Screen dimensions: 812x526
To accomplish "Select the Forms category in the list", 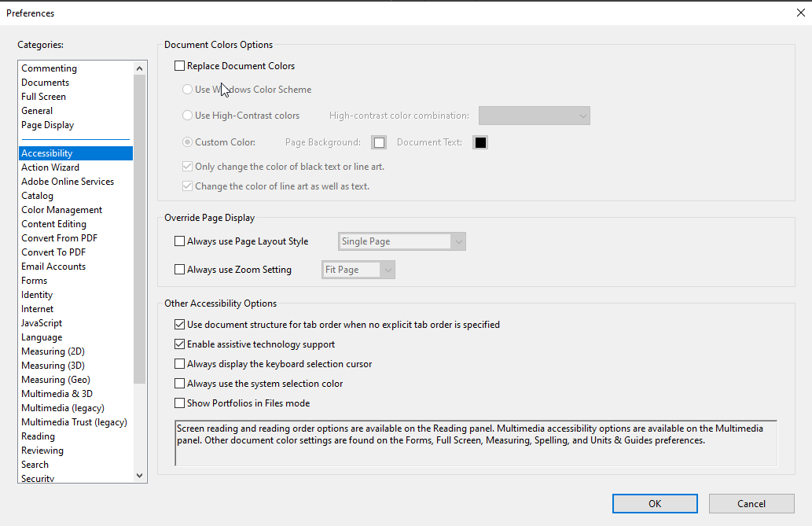I will click(x=34, y=280).
